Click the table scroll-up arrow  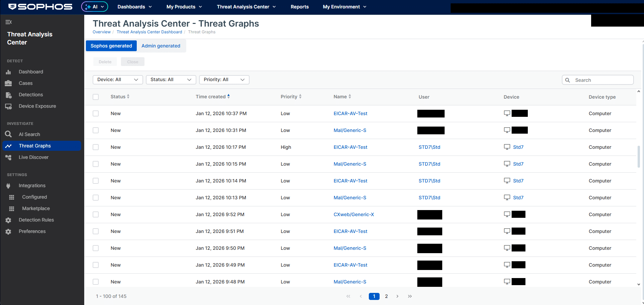click(x=639, y=91)
